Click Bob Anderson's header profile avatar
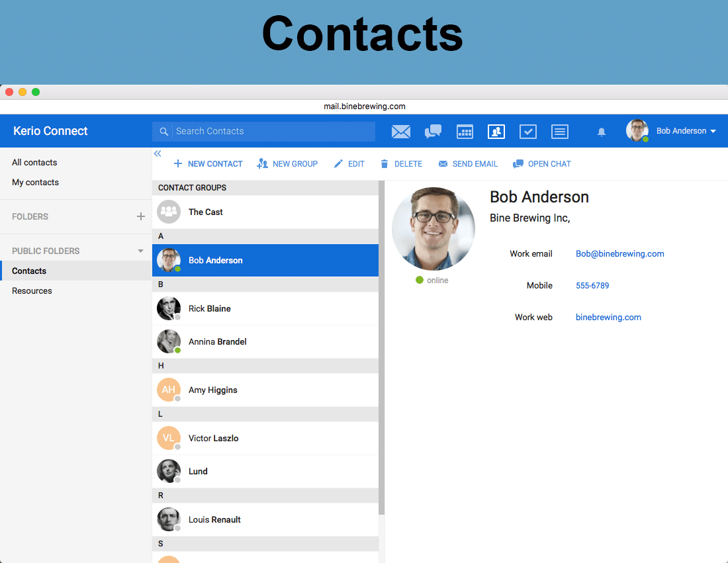This screenshot has height=563, width=728. click(637, 130)
